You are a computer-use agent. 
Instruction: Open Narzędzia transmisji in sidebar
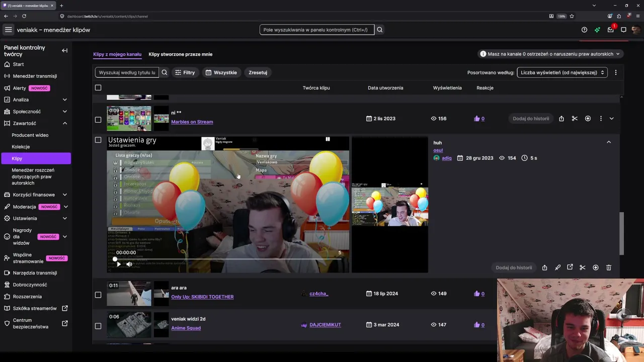click(36, 273)
